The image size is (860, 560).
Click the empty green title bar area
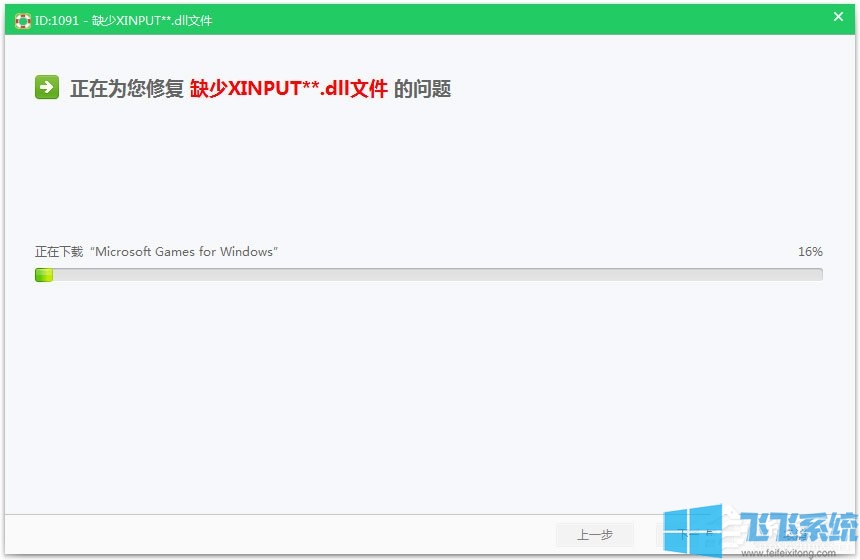pyautogui.click(x=500, y=20)
